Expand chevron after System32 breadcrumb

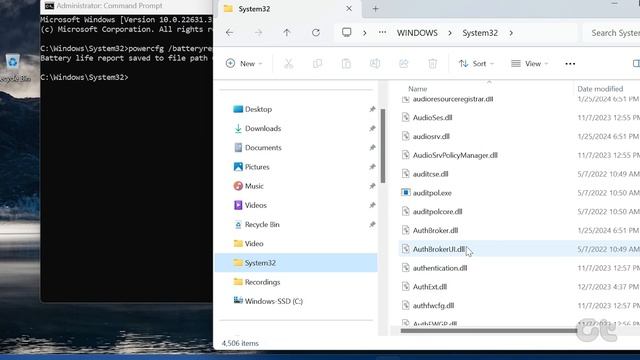pos(511,33)
